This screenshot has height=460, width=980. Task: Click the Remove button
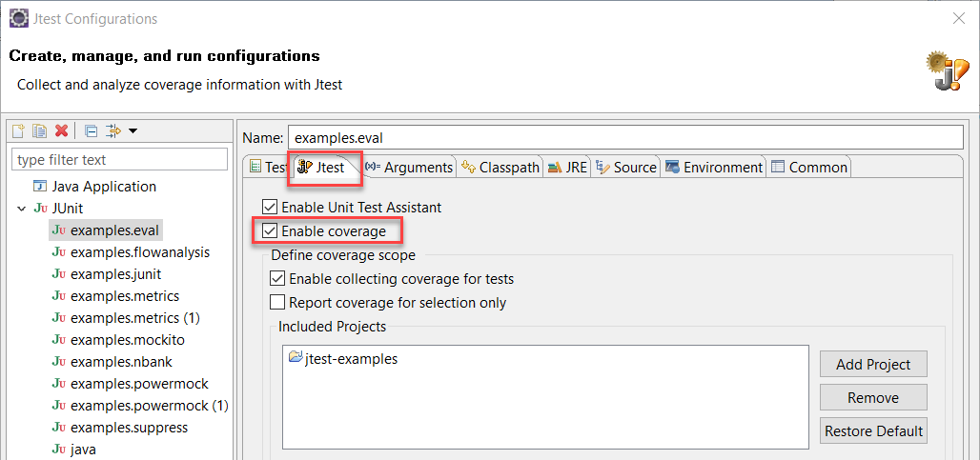pyautogui.click(x=873, y=397)
